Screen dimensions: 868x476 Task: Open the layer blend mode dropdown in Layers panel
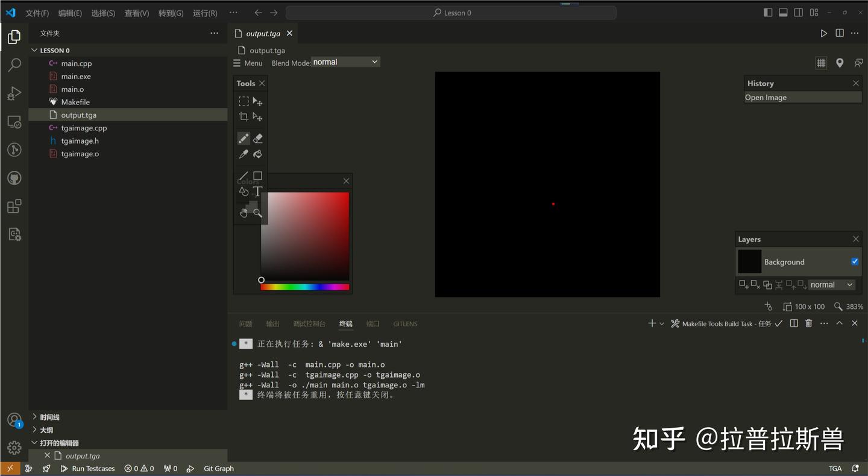(x=831, y=284)
